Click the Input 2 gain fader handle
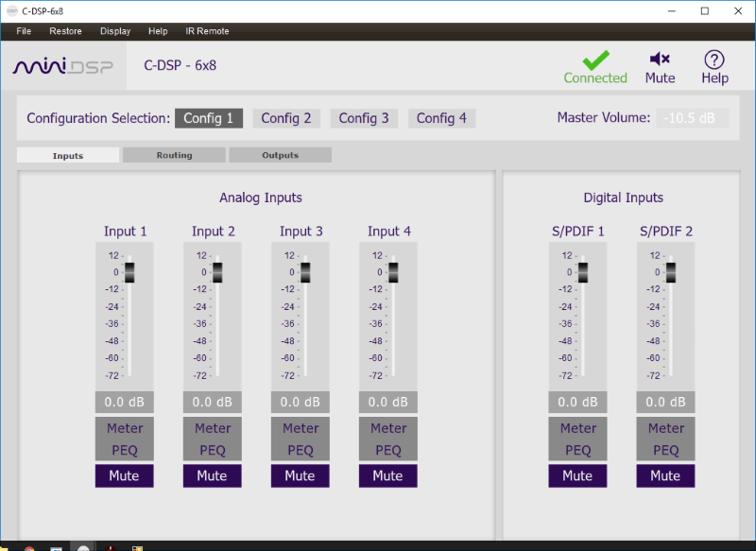 coord(217,272)
